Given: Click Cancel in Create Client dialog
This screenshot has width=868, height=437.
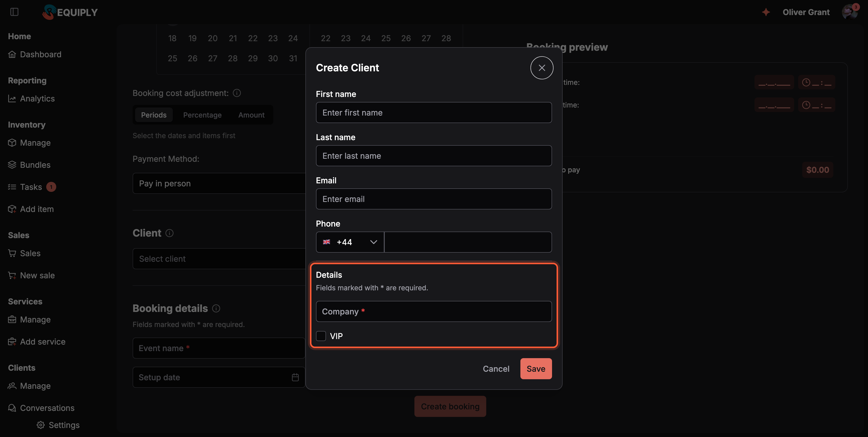Looking at the screenshot, I should pyautogui.click(x=496, y=369).
